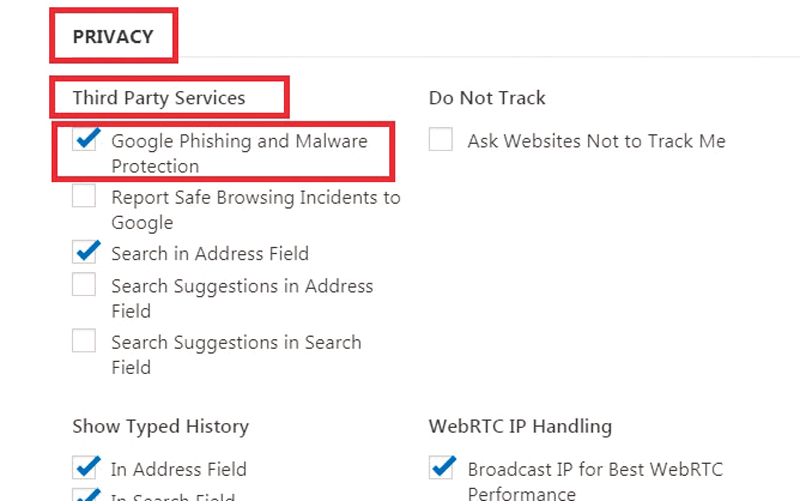Click the 'Search in Address Field' label text
800x501 pixels.
click(x=210, y=253)
